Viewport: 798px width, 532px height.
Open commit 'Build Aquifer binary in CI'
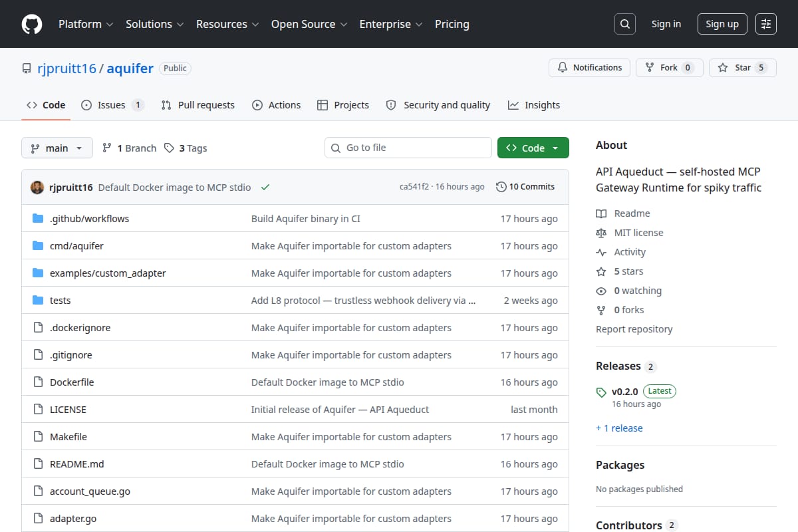pyautogui.click(x=306, y=219)
